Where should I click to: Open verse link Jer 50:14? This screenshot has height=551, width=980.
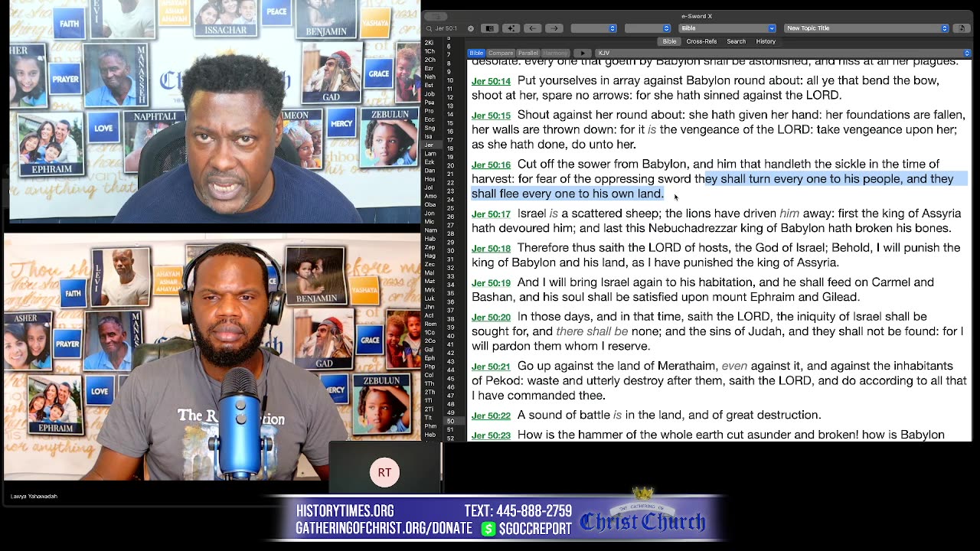click(491, 81)
